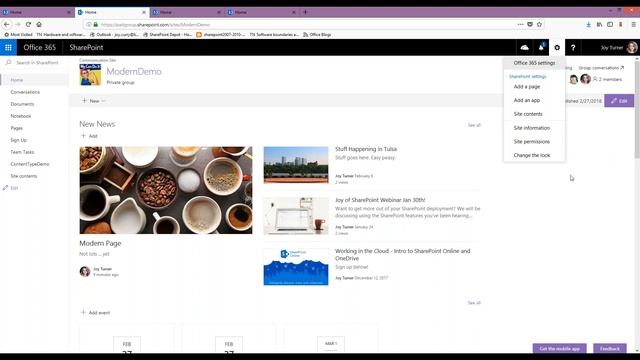Click the Pocket save icon in address bar
This screenshot has width=640, height=360.
[530, 24]
